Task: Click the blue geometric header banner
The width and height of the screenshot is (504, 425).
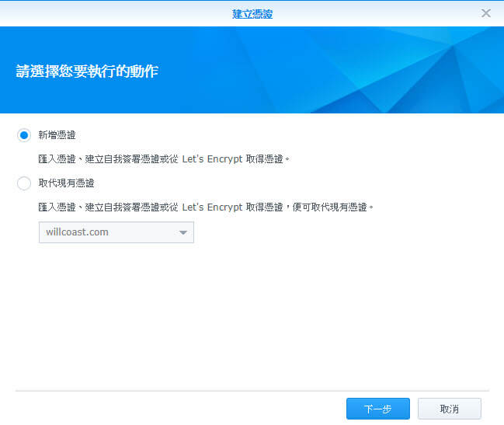Action: (x=349, y=70)
